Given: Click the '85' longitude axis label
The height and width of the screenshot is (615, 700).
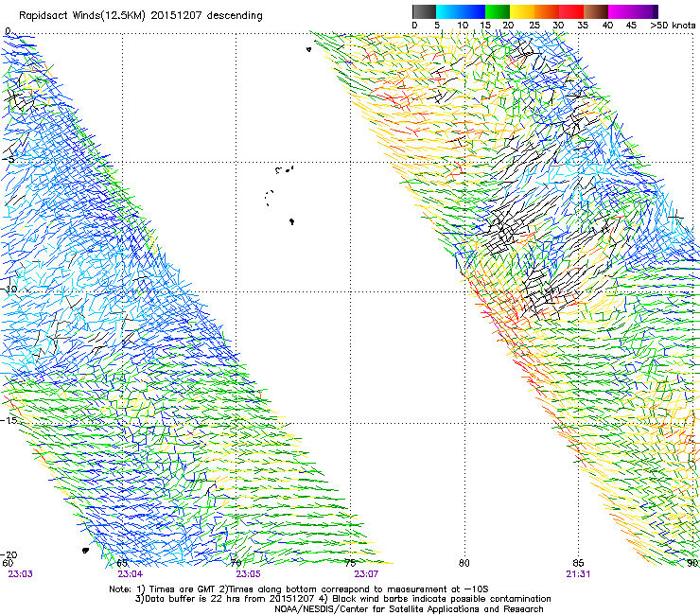Looking at the screenshot, I should 578,563.
